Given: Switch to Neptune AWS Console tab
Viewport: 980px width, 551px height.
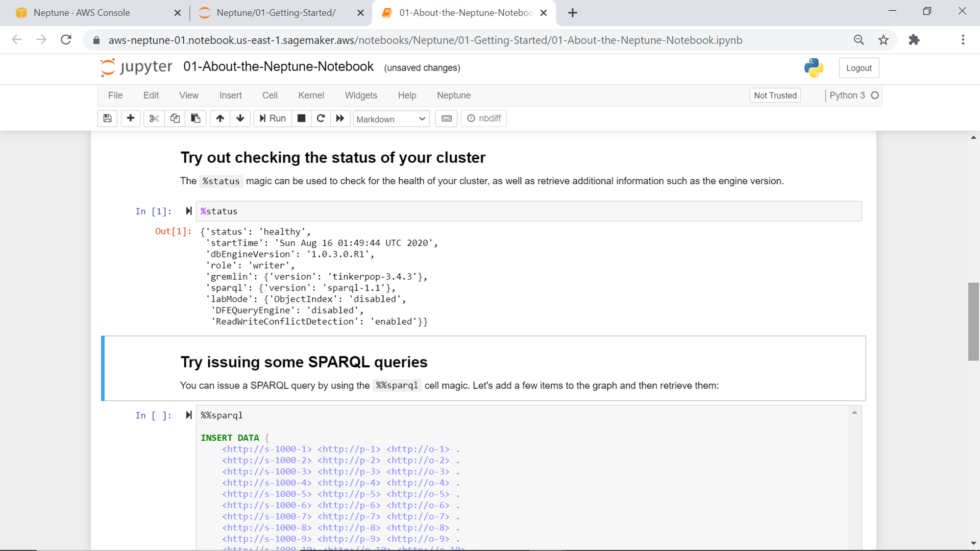Looking at the screenshot, I should tap(82, 13).
